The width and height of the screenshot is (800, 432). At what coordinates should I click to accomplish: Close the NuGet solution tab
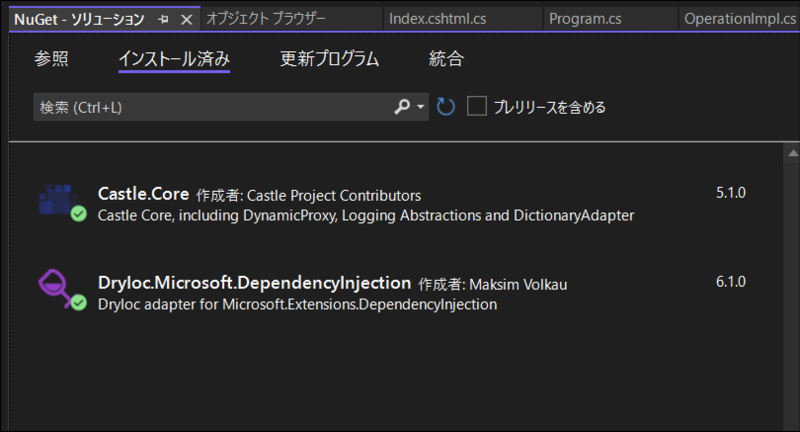187,19
